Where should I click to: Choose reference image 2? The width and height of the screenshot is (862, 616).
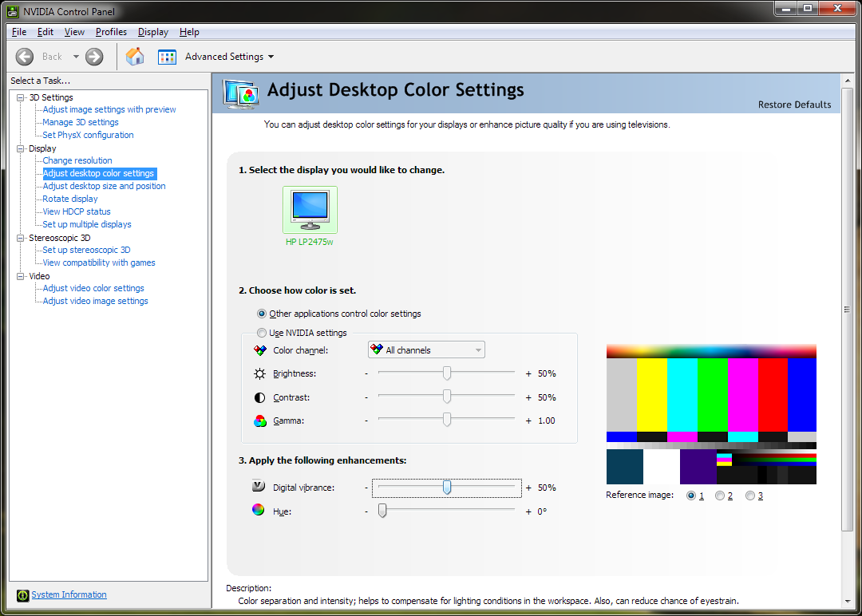pyautogui.click(x=720, y=496)
